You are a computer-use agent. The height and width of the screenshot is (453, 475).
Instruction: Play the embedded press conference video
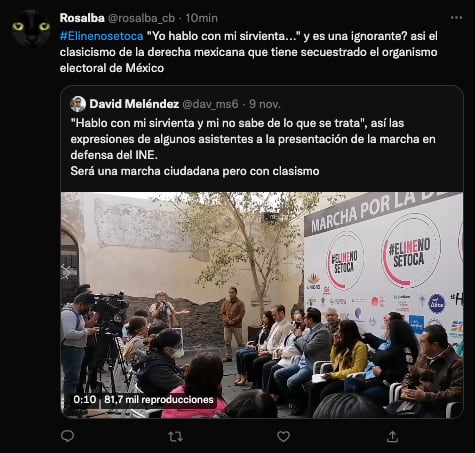[x=262, y=305]
